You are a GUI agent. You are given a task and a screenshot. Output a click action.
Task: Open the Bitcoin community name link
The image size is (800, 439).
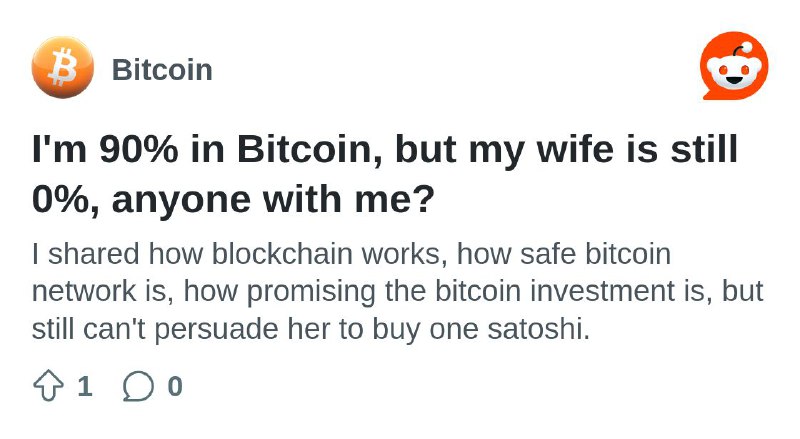tap(162, 70)
